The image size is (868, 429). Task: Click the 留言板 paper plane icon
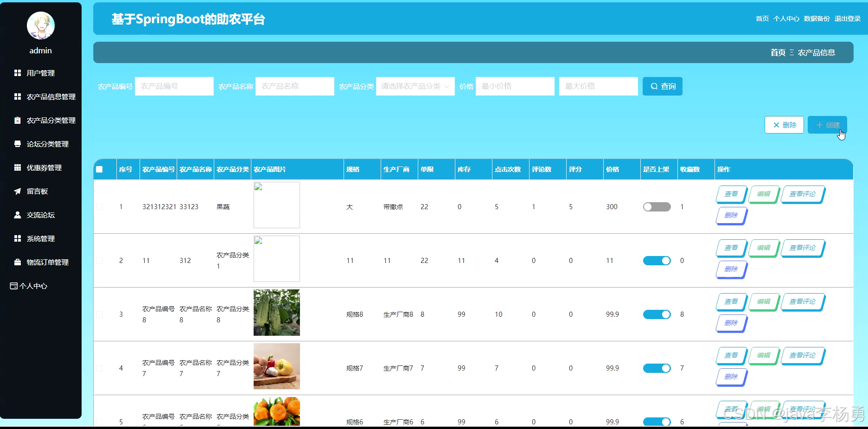click(18, 191)
